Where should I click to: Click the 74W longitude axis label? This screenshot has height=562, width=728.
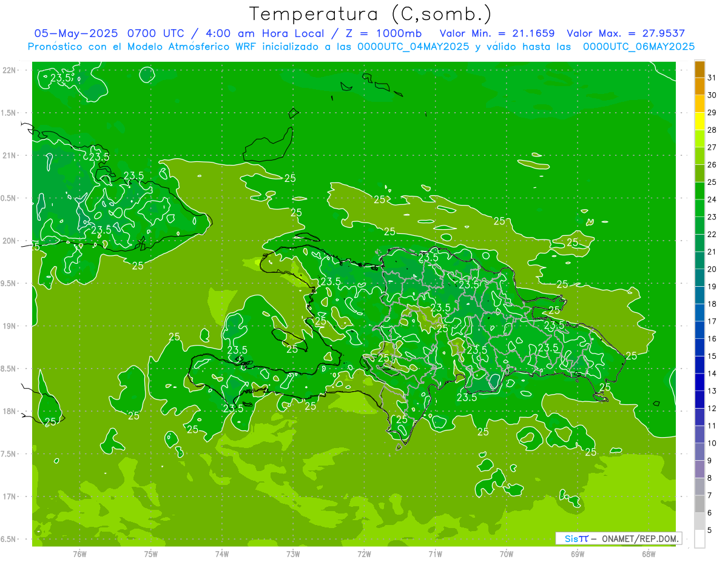(222, 554)
